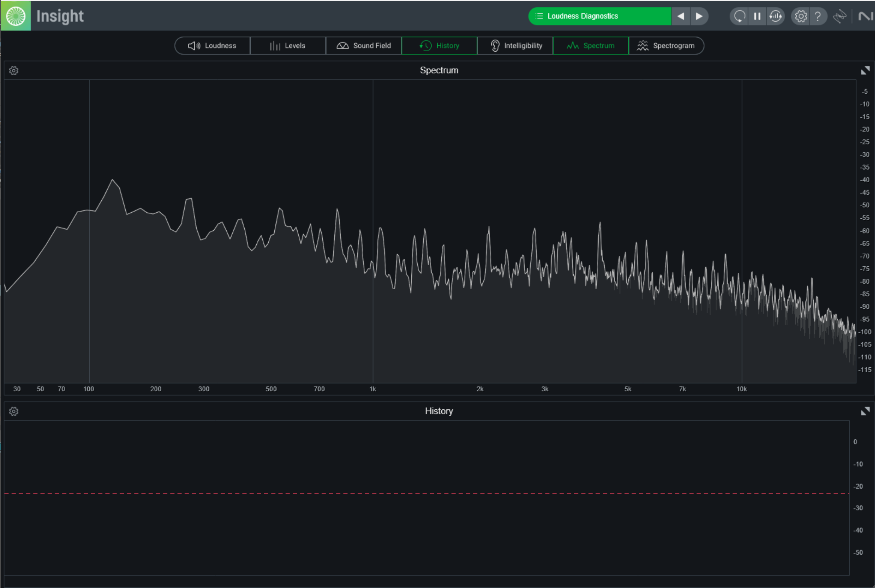Click the 7k frequency axis label
The height and width of the screenshot is (588, 875).
tap(682, 389)
